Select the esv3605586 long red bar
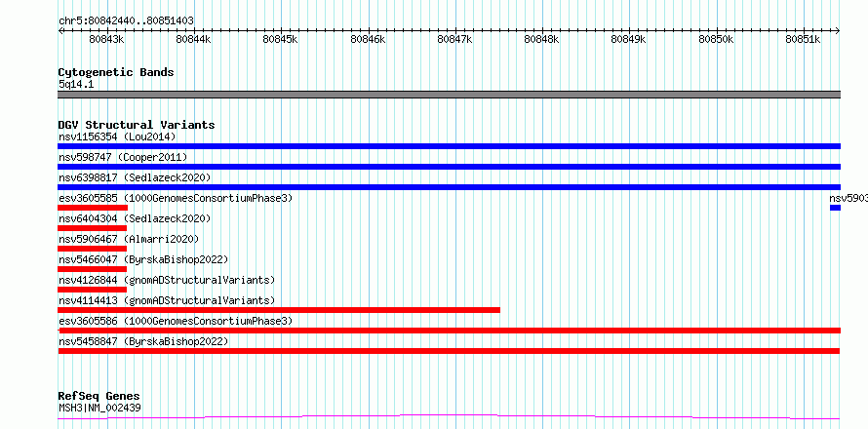 [449, 331]
